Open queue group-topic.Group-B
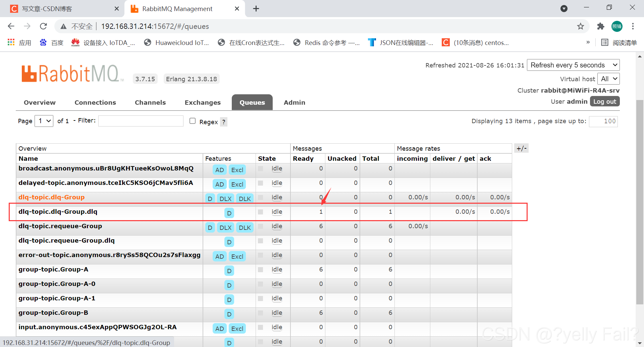 [53, 313]
